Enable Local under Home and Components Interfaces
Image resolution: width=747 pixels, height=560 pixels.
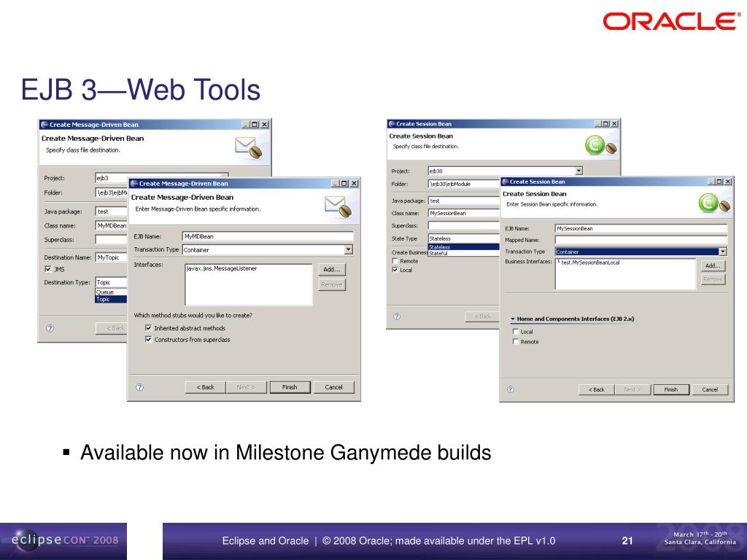(x=516, y=332)
